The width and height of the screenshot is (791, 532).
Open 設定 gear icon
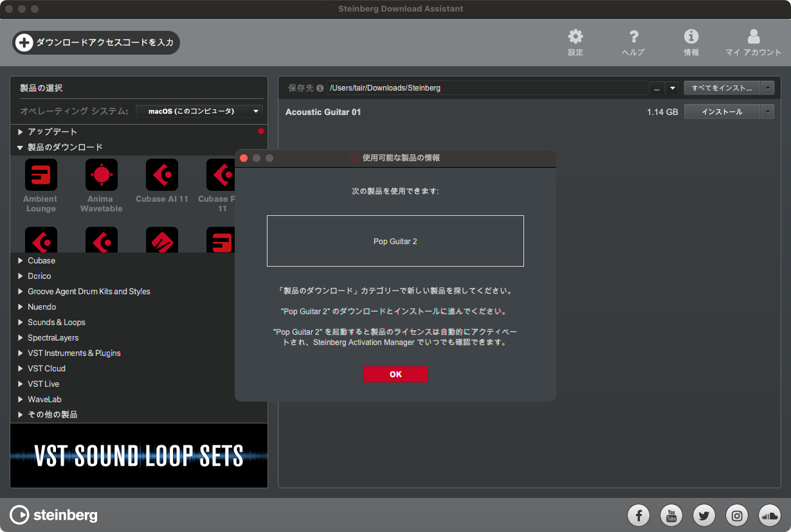(x=576, y=37)
